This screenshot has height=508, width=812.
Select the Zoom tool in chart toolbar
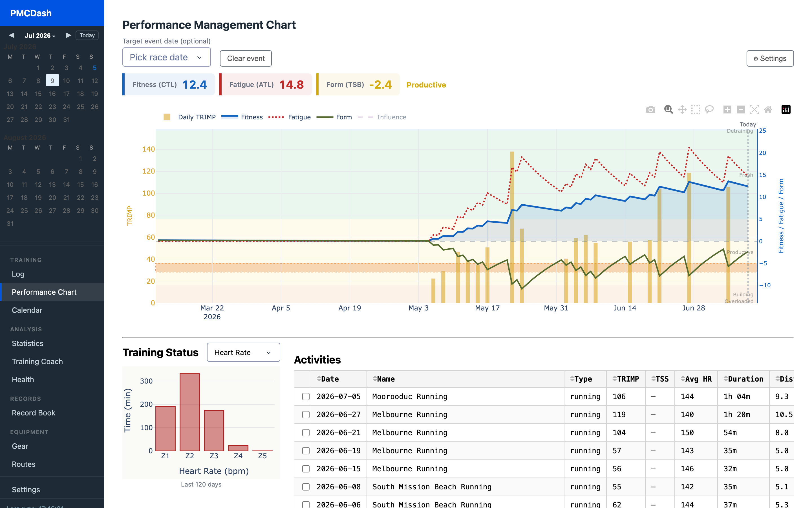(x=668, y=110)
